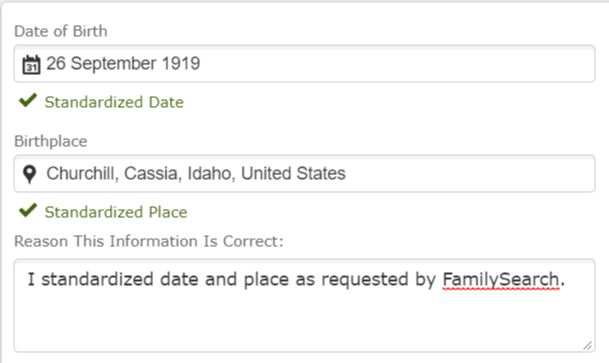Click the green checkmark beside Standardized Date
Image resolution: width=609 pixels, height=363 pixels.
[x=28, y=100]
